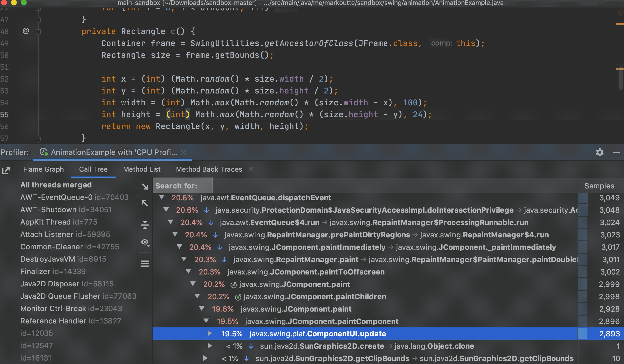
Task: Click the annotation @ icon in editor gutter
Action: (26, 31)
